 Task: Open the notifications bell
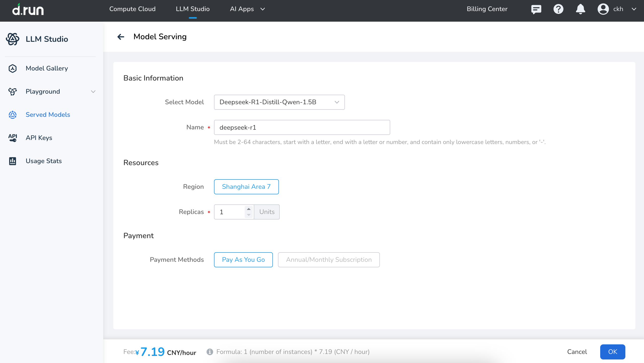pos(580,9)
